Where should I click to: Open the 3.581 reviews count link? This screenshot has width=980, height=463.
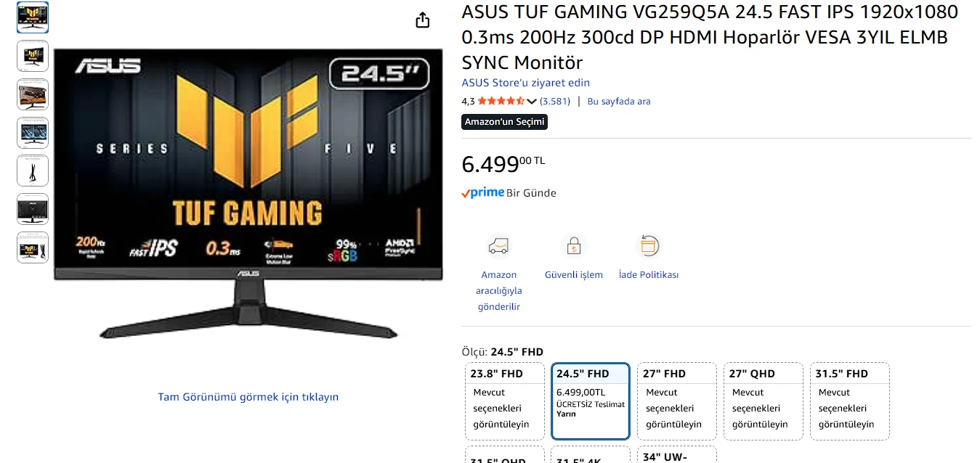point(555,102)
